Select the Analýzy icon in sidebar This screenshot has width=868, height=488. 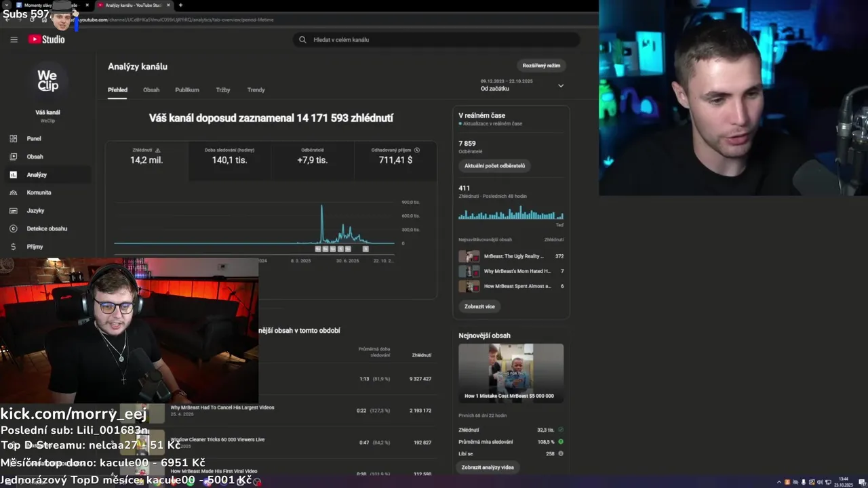[14, 175]
